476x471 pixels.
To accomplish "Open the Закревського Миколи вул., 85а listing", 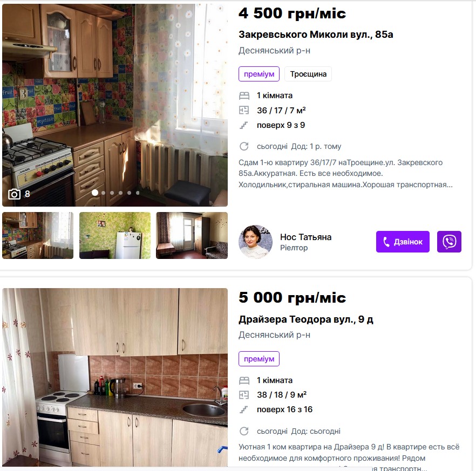I will coord(316,35).
